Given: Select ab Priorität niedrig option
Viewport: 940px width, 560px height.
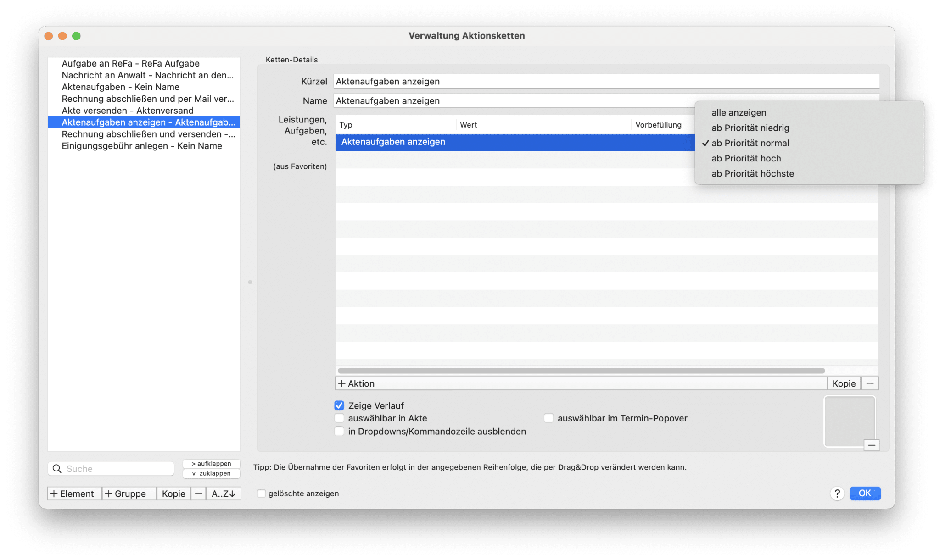Looking at the screenshot, I should click(809, 128).
